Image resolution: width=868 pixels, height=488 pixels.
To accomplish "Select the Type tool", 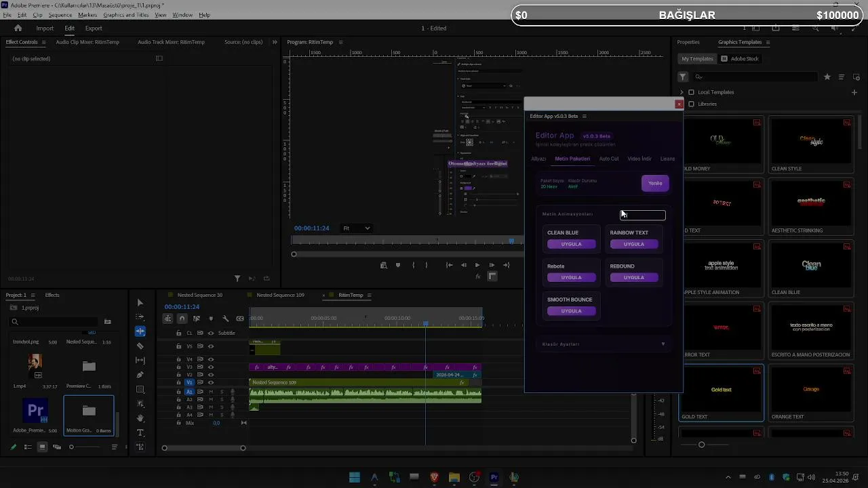I will point(140,432).
